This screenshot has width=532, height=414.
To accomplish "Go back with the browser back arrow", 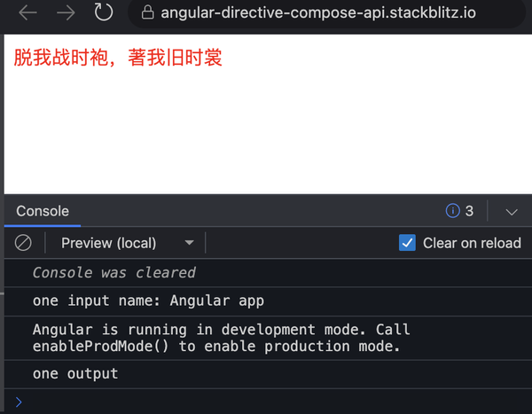I will (x=27, y=13).
